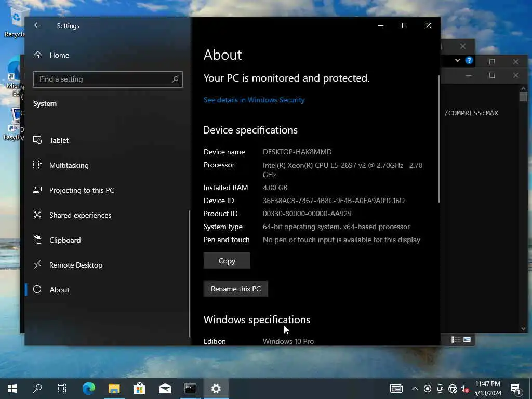Click the blue help icon in the background window
Image resolution: width=532 pixels, height=399 pixels.
(469, 60)
